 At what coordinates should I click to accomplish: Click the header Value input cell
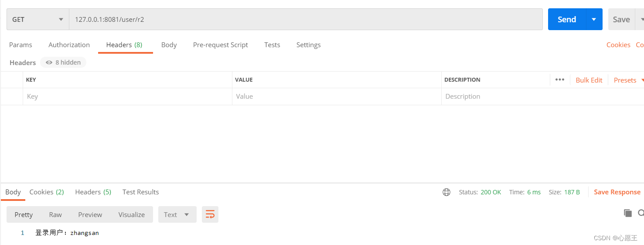[337, 97]
